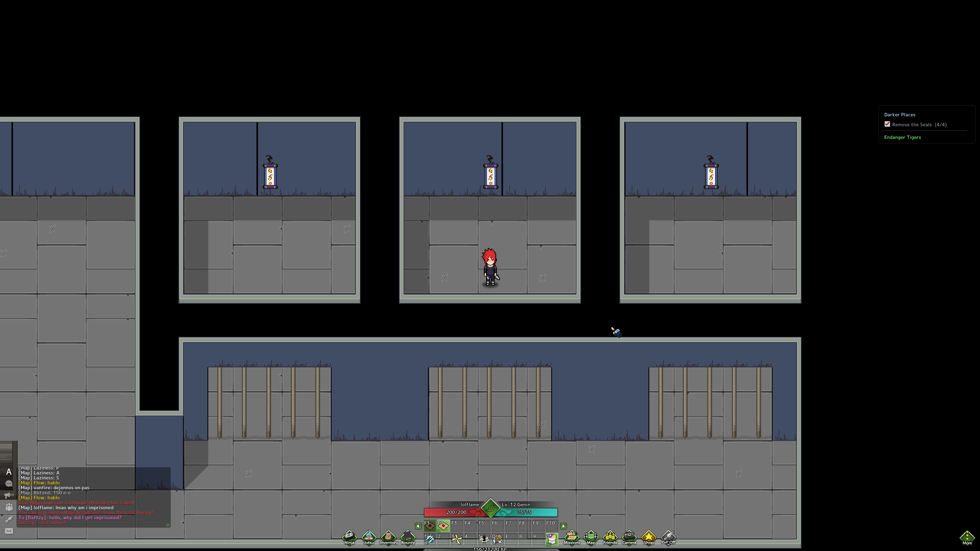Viewport: 980px width, 551px height.
Task: Open the Inventory bag
Action: (388, 537)
